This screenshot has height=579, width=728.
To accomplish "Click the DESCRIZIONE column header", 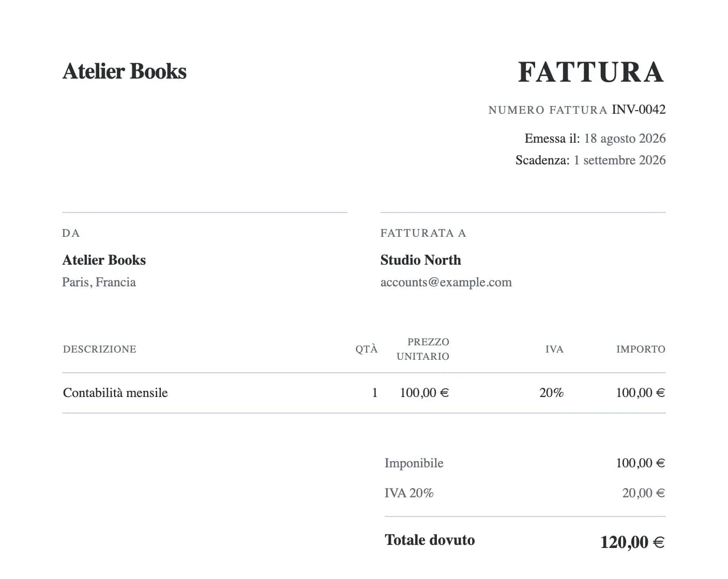I will (x=100, y=349).
